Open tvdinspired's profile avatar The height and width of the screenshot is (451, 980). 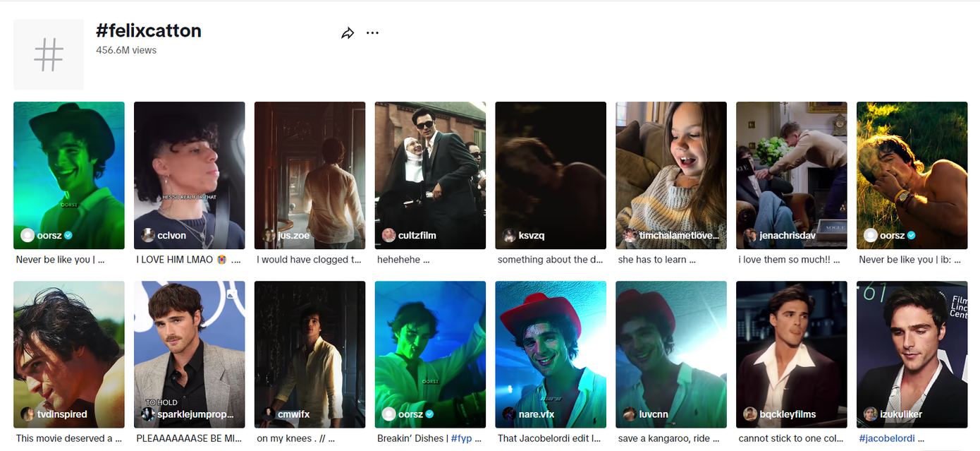[27, 414]
